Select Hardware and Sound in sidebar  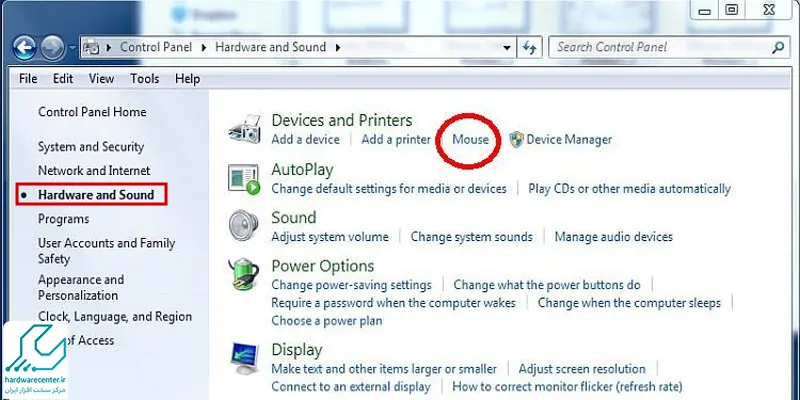(96, 195)
